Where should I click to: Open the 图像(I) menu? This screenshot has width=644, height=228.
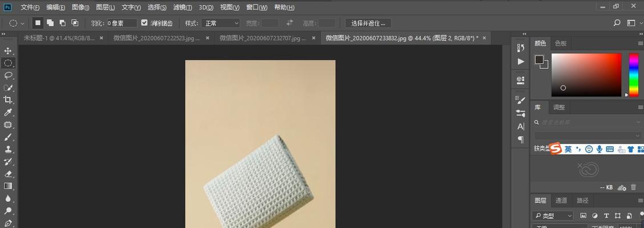pyautogui.click(x=80, y=7)
